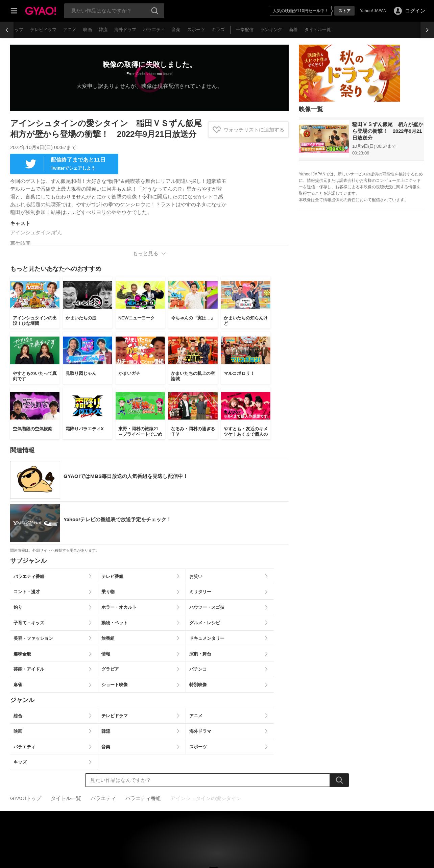434x868 pixels.
Task: Click タイトル一覧 breadcrumb link
Action: (x=66, y=798)
